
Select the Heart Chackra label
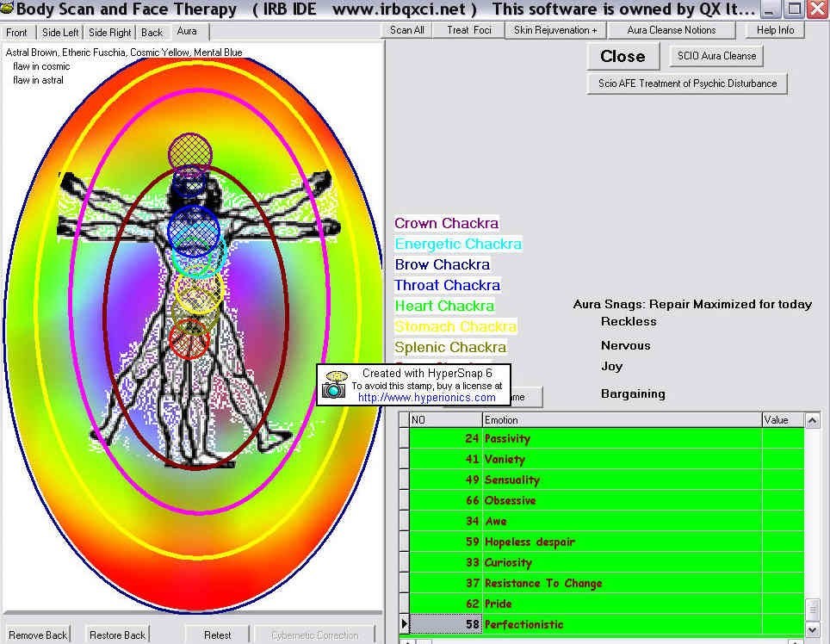(x=444, y=306)
